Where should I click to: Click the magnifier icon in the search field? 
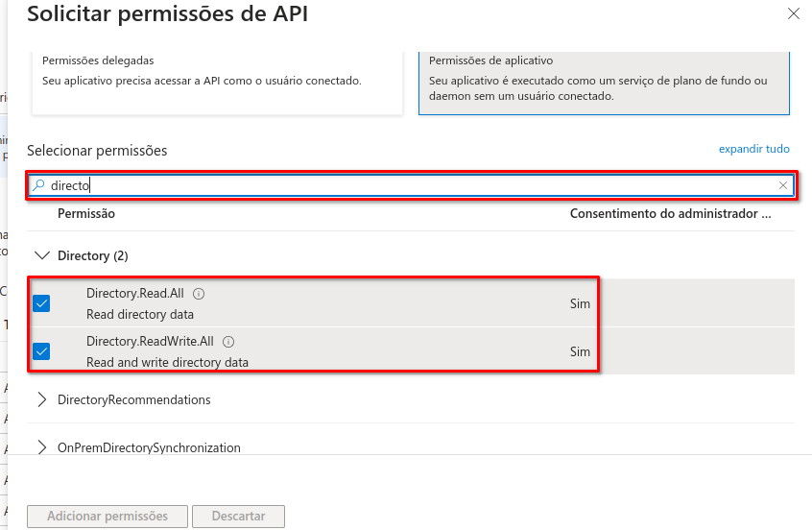(x=38, y=185)
